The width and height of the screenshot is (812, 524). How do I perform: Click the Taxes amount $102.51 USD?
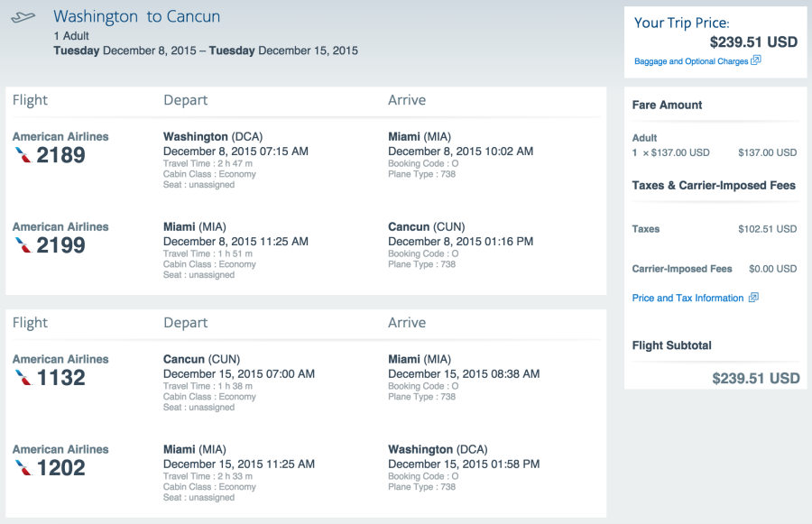pos(767,229)
